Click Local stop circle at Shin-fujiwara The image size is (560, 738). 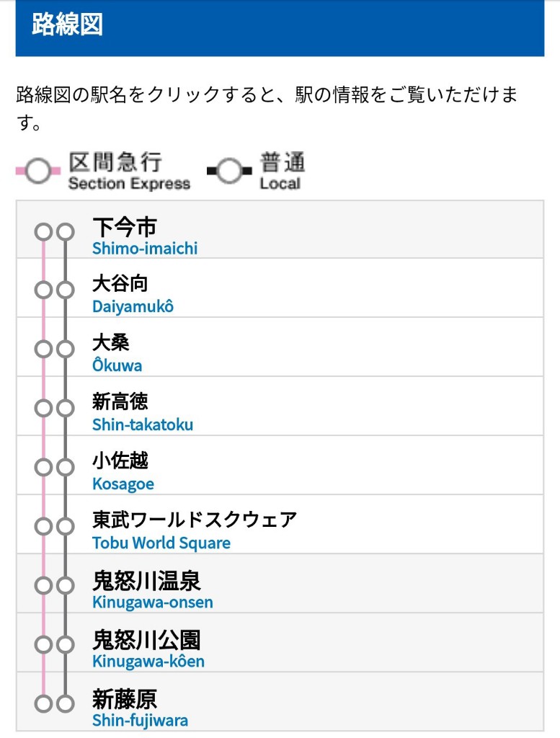tap(66, 703)
